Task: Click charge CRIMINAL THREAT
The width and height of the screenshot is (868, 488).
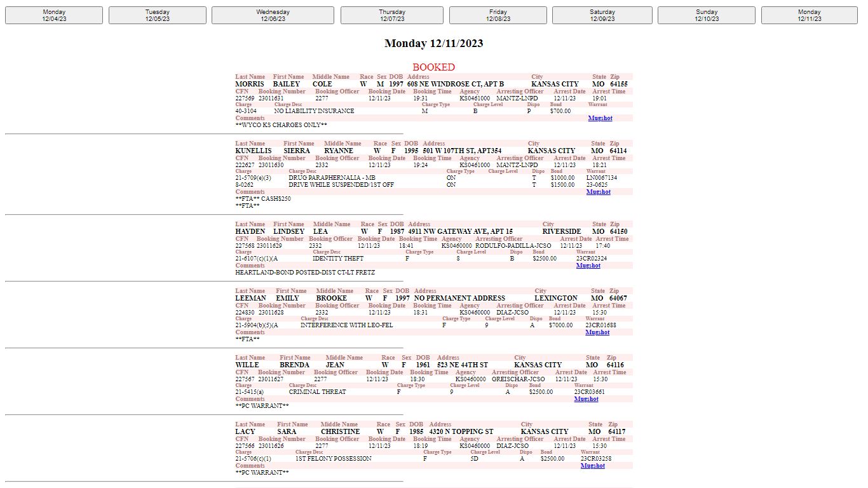Action: pos(317,392)
